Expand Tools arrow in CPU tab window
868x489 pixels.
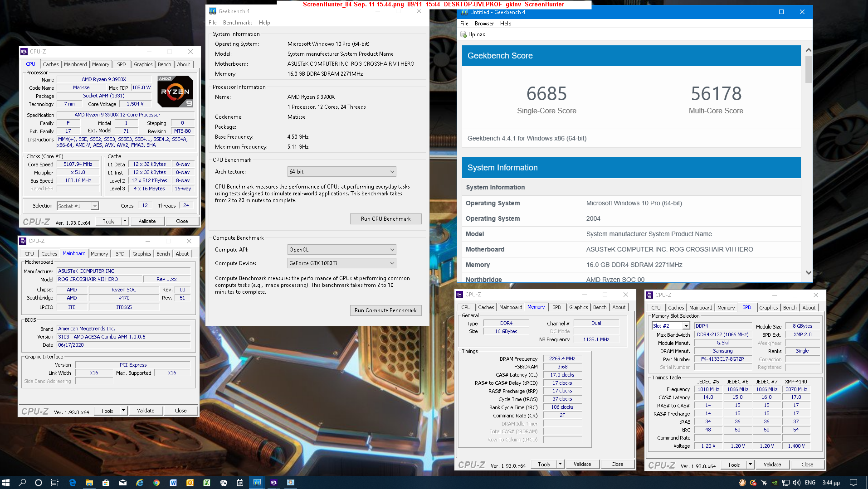point(125,221)
